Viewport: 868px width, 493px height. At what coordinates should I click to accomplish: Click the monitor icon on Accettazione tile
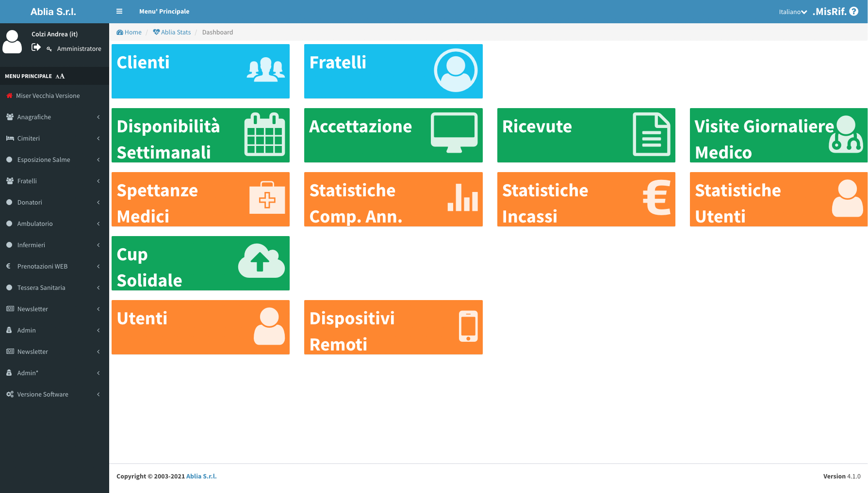click(x=454, y=132)
